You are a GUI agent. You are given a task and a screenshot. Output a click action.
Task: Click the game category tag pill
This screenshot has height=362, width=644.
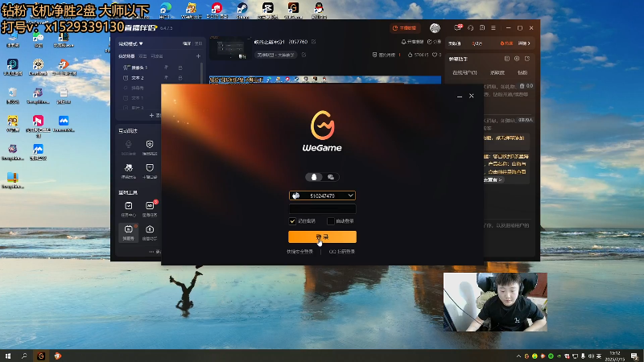(275, 55)
